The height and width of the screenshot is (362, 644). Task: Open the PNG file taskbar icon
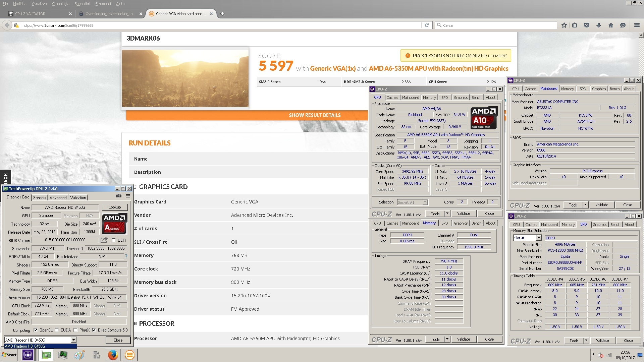tap(96, 355)
